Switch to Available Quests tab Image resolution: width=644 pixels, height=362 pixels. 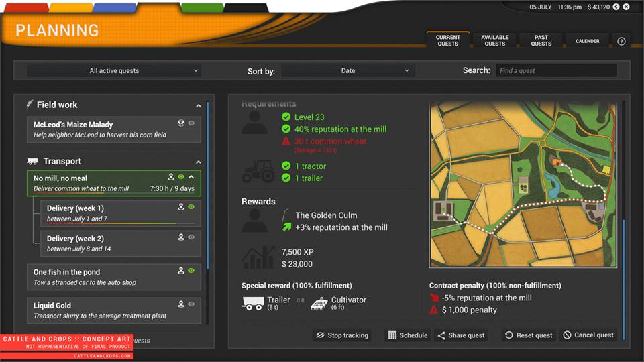pyautogui.click(x=494, y=40)
